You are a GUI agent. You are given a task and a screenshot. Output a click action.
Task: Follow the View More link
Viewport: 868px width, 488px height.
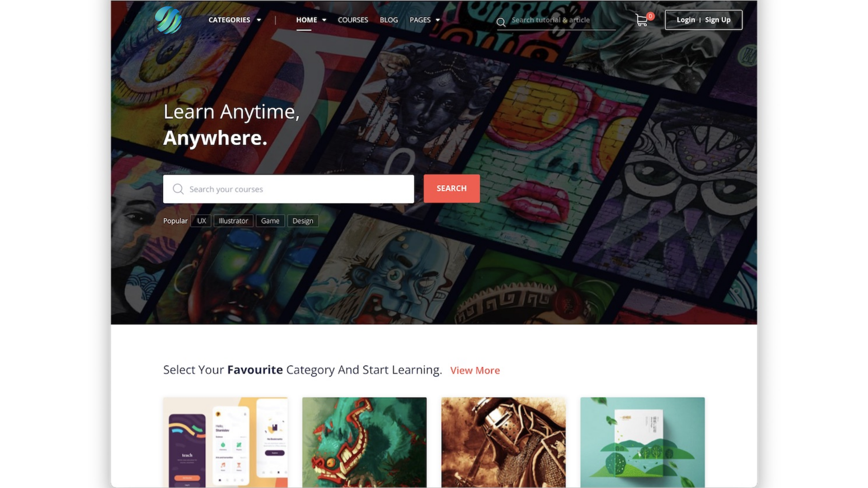click(x=475, y=370)
